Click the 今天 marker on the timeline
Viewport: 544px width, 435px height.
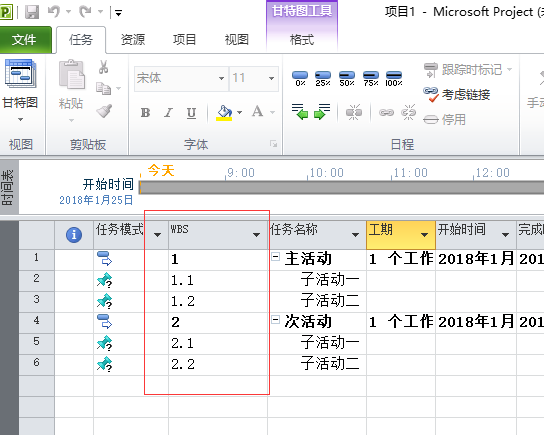click(161, 171)
